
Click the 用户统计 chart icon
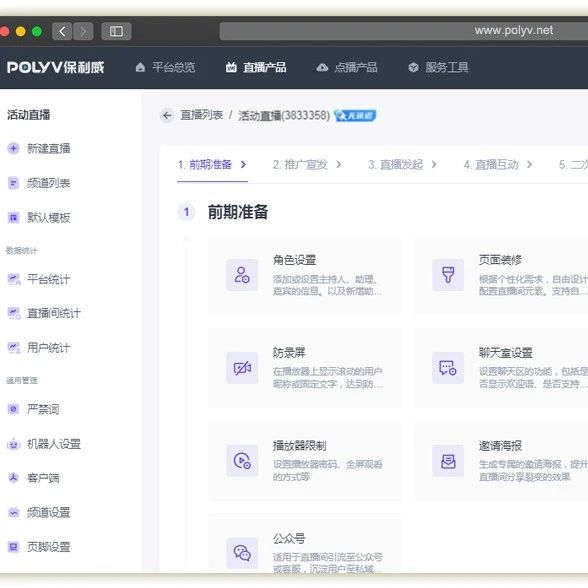pos(14,348)
